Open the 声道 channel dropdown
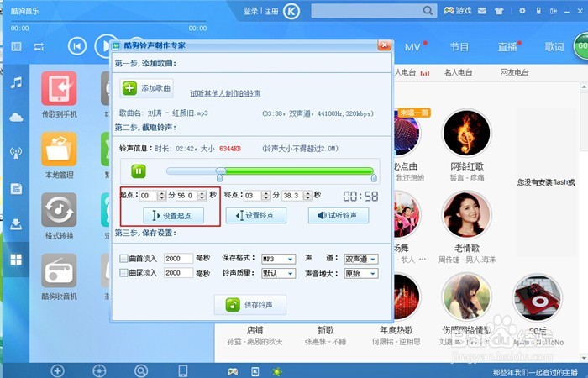 point(361,259)
